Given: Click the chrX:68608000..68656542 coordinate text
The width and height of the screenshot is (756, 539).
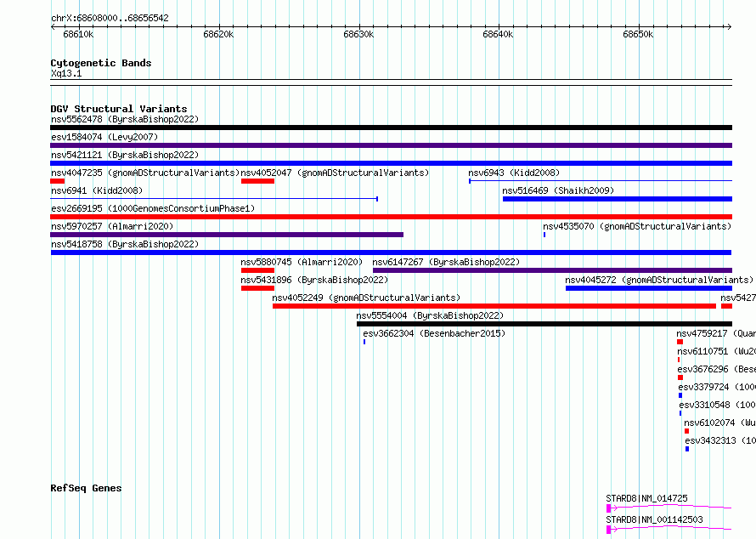Looking at the screenshot, I should [110, 19].
